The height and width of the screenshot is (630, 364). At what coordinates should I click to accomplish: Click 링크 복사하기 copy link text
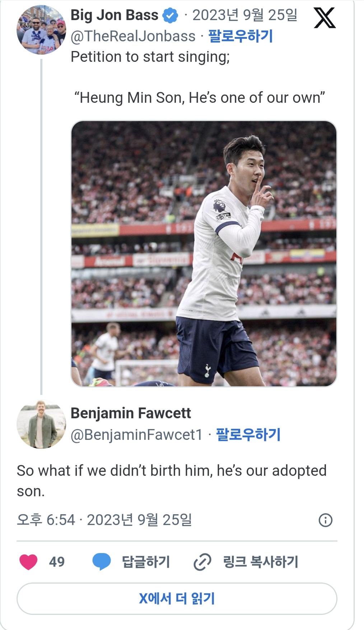[x=261, y=562]
